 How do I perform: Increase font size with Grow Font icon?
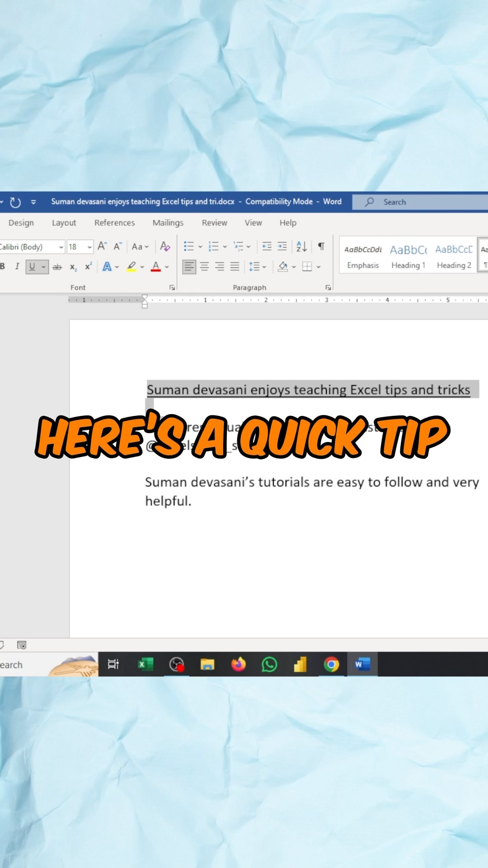click(x=102, y=246)
